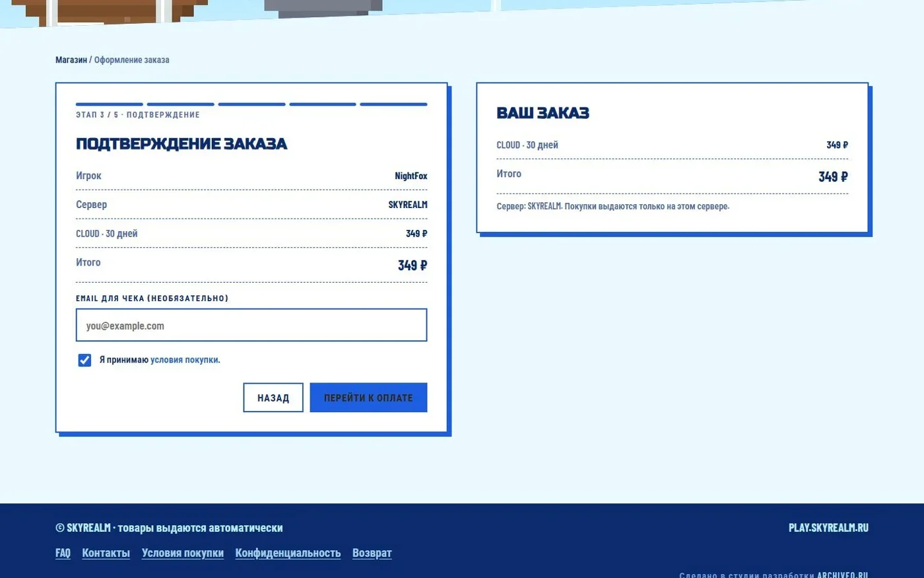Open the Контакты footer link
Viewport: 924px width, 578px height.
pos(106,553)
